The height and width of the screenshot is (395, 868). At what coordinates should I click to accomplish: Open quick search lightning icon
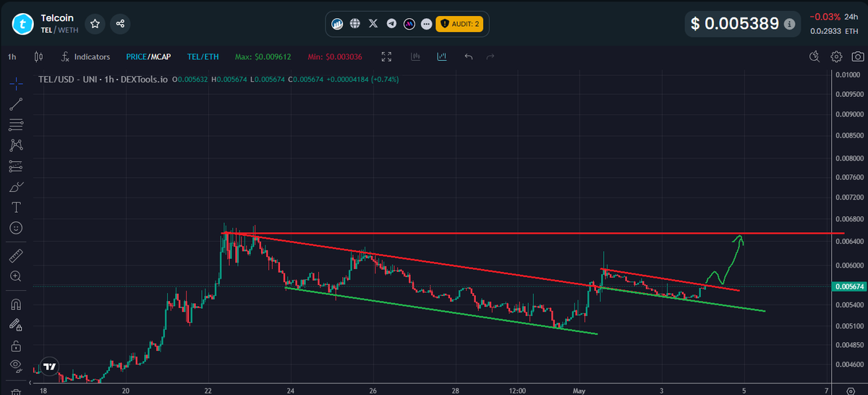point(815,56)
